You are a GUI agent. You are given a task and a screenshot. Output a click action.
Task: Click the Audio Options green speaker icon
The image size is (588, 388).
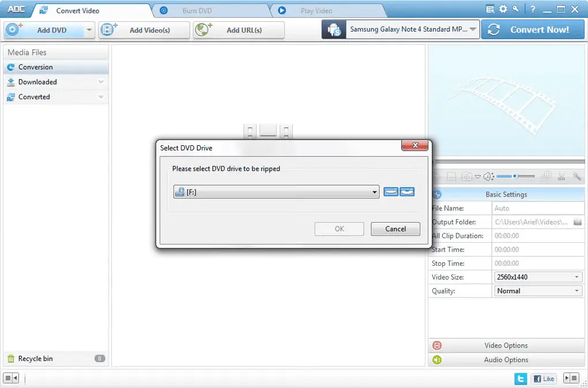coord(437,360)
